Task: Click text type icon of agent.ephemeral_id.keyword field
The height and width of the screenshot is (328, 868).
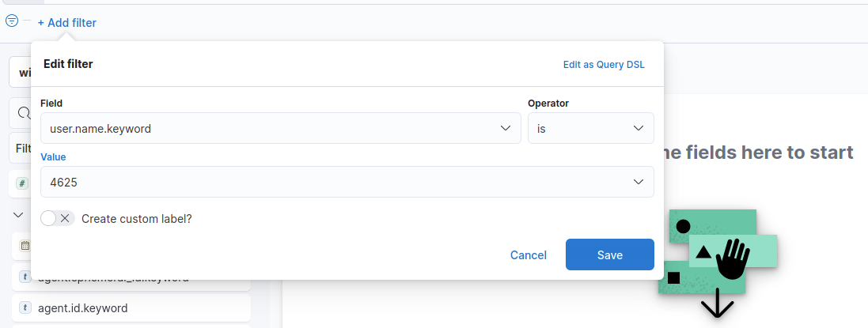Action: [25, 277]
